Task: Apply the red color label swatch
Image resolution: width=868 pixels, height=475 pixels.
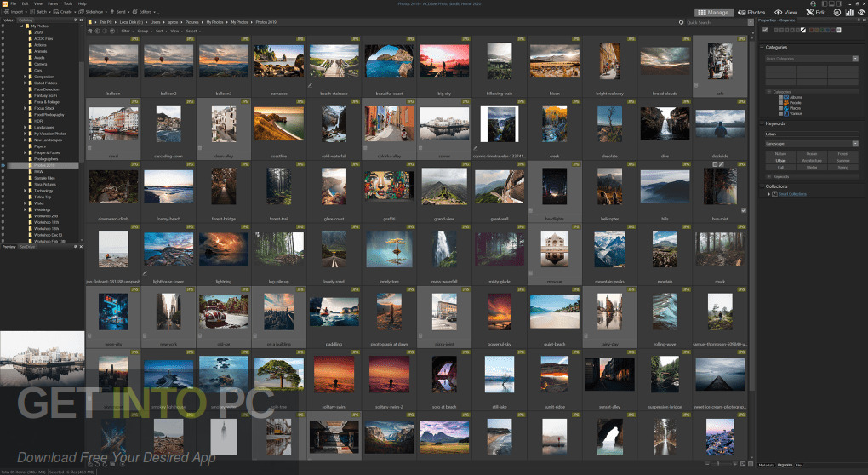Action: point(812,30)
